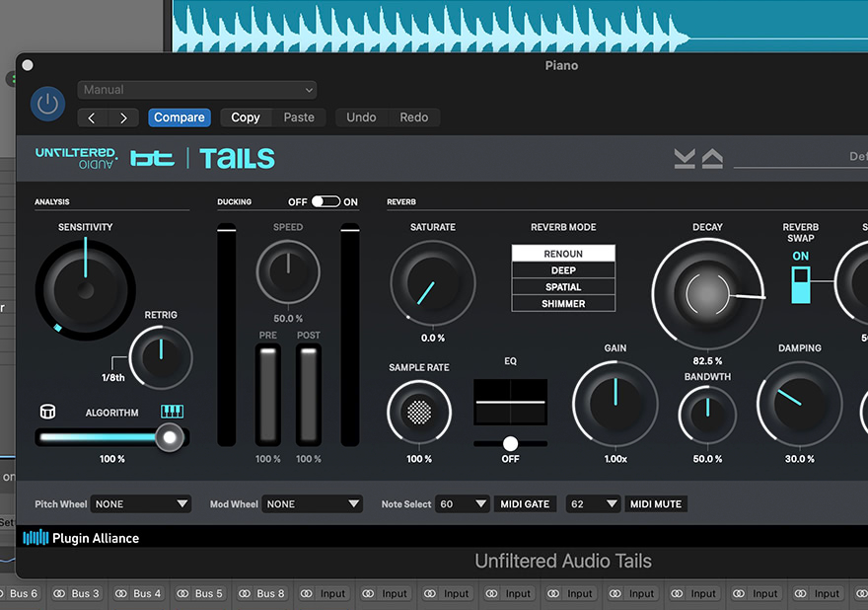Select RENOUN reverb mode
868x610 pixels.
coord(563,254)
